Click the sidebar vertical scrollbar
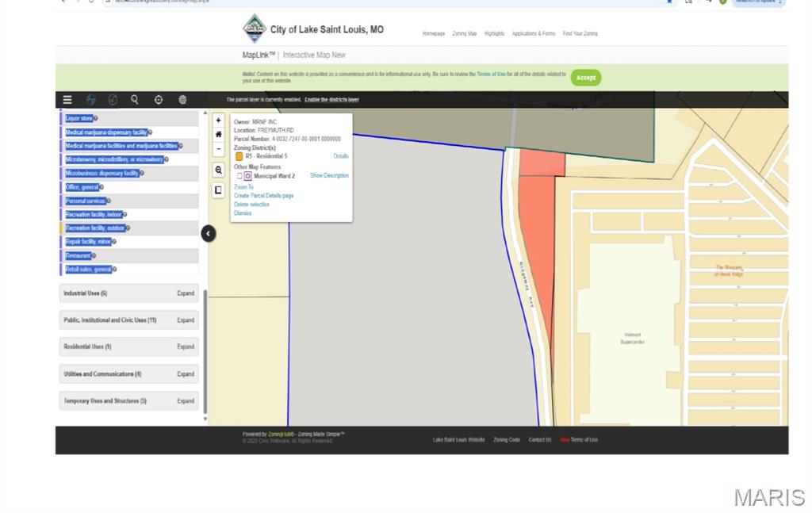The width and height of the screenshot is (812, 513). 205,352
